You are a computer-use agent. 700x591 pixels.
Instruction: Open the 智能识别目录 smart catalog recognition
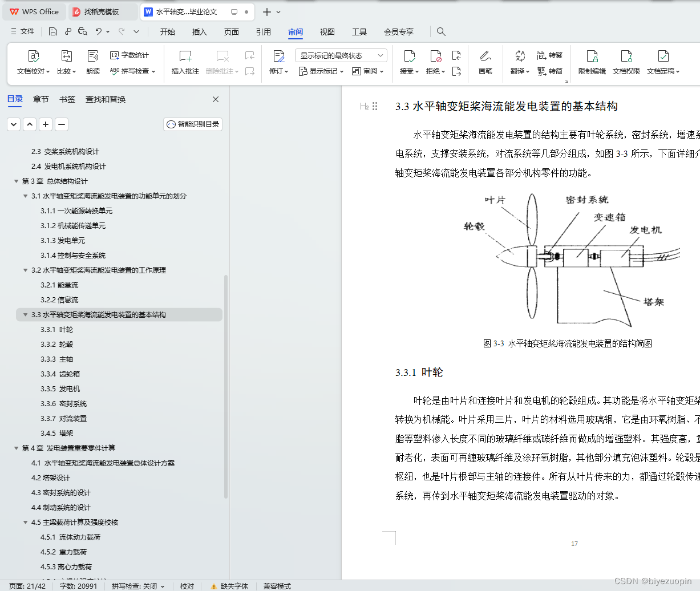(192, 124)
